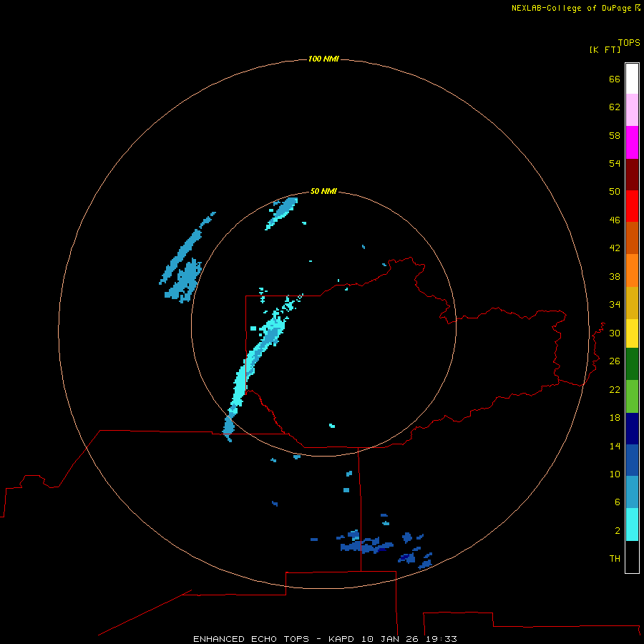Image resolution: width=644 pixels, height=644 pixels.
Task: Click the ENHANCED ECHO TOPS caption text
Action: pos(251,639)
